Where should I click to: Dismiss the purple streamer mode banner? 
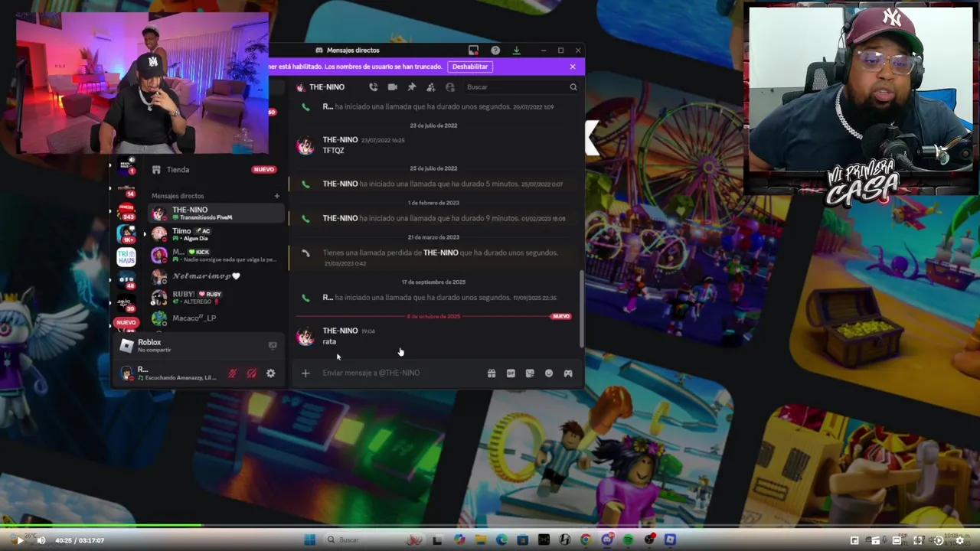[x=573, y=67]
